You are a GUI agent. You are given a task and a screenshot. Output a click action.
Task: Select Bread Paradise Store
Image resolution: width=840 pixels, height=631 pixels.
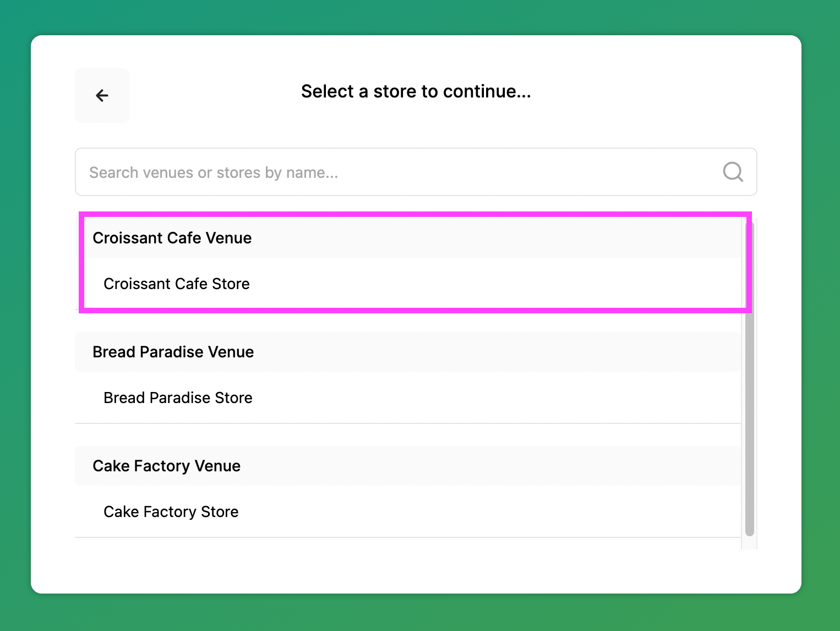pos(408,398)
